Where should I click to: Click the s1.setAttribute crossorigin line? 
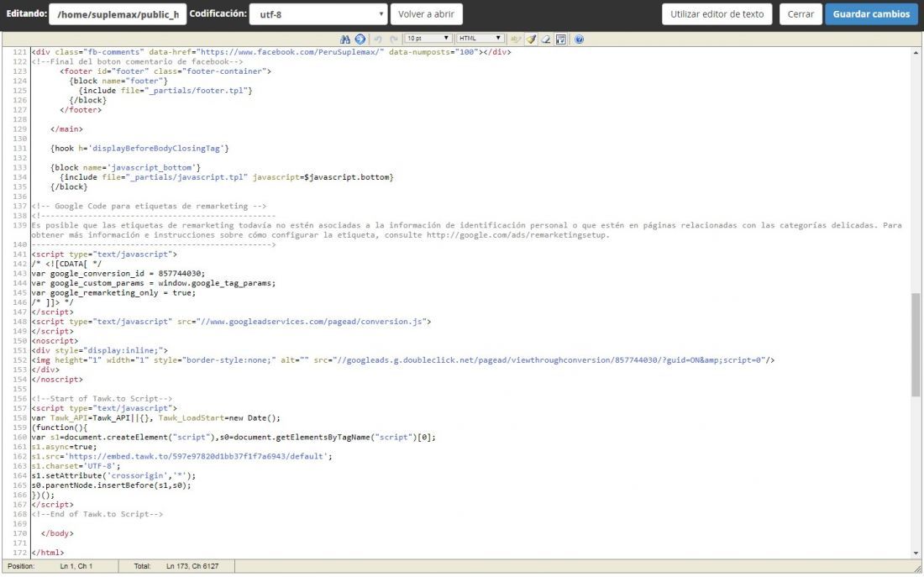tap(113, 475)
